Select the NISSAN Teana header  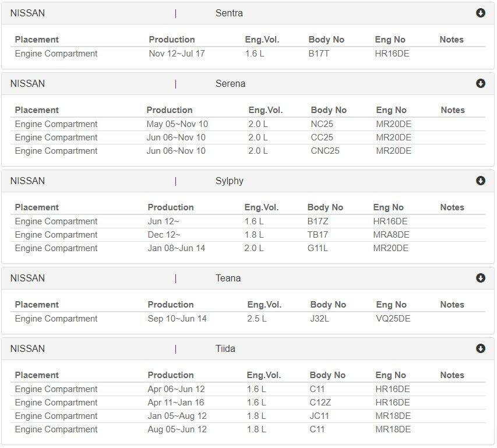click(248, 278)
